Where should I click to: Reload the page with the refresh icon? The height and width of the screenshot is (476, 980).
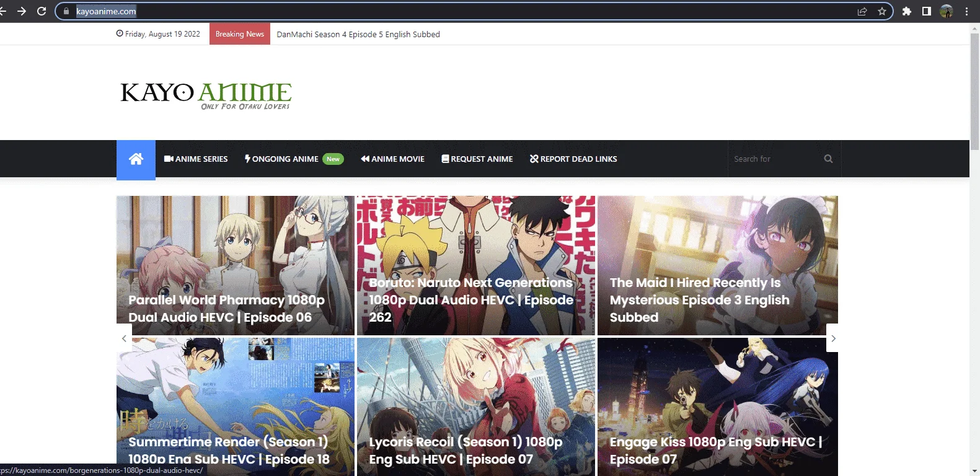[x=42, y=11]
